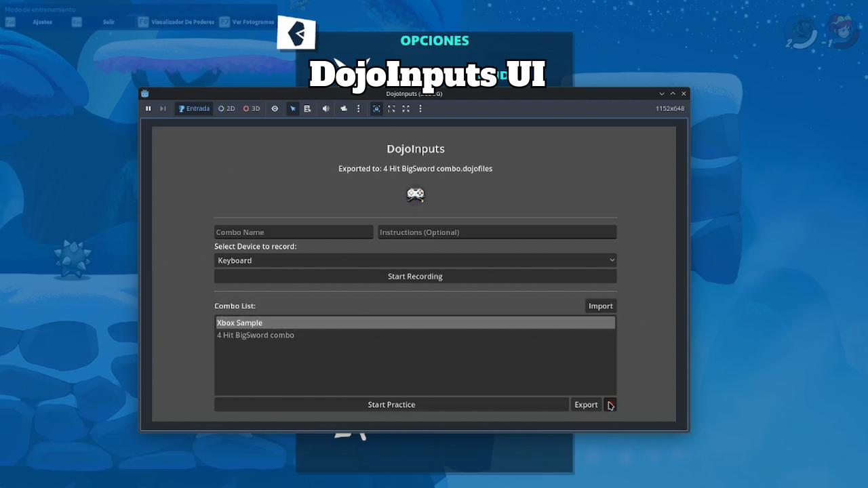Click the Start Recording button

(x=416, y=277)
